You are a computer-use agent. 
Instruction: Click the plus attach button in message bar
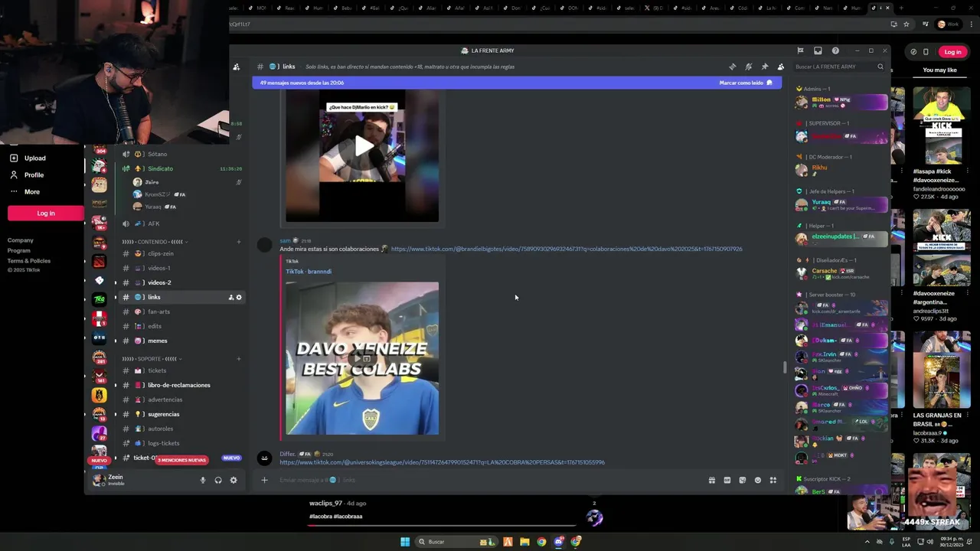coord(264,480)
